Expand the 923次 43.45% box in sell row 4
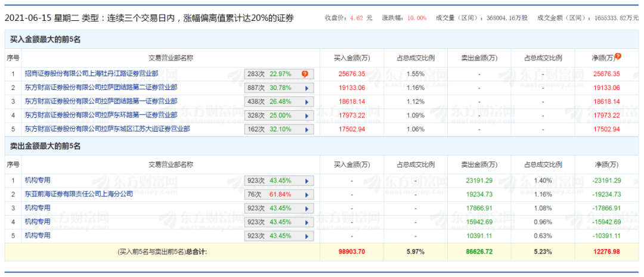The width and height of the screenshot is (644, 277). [x=278, y=222]
